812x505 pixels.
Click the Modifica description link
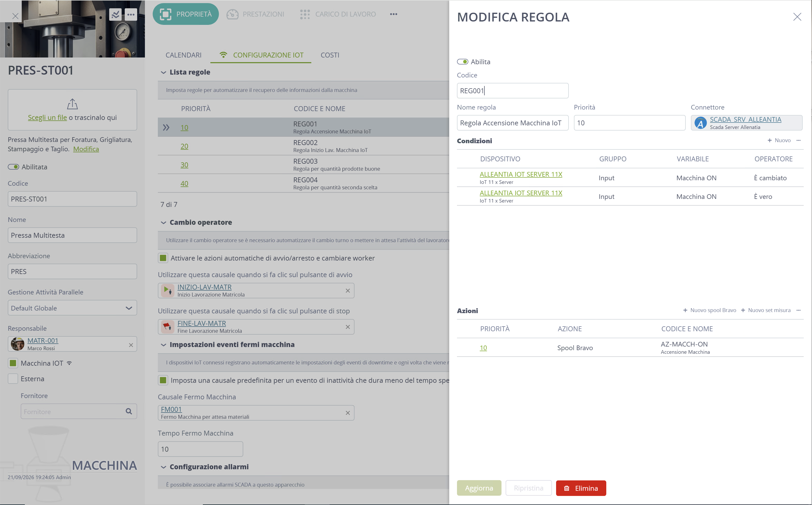(86, 149)
